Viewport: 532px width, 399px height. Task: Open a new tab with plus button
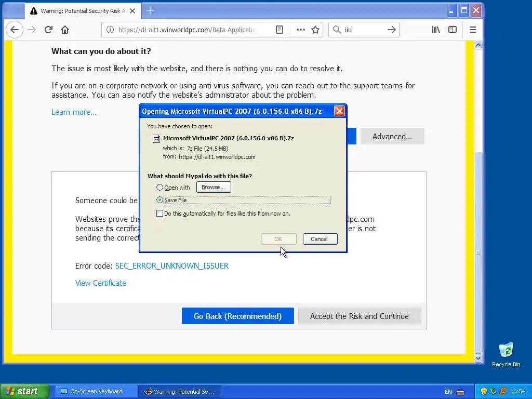pos(150,11)
